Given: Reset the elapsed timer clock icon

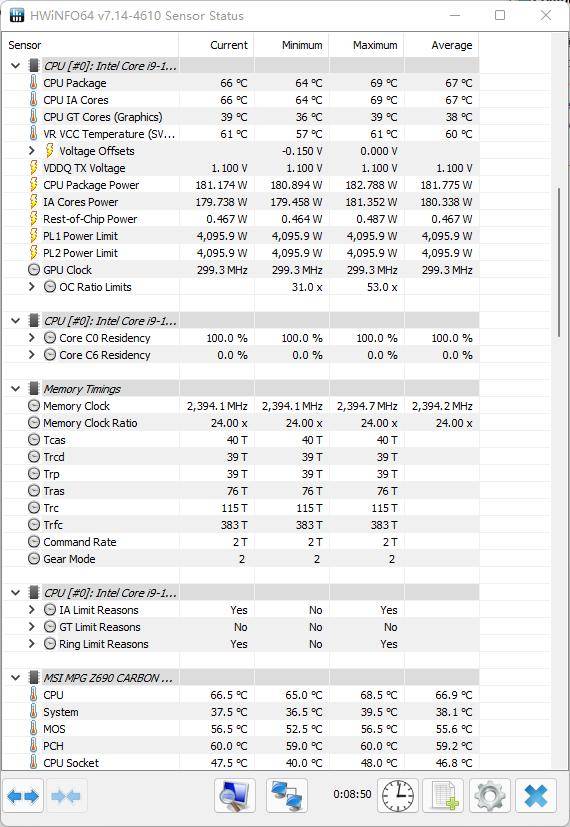Looking at the screenshot, I should pos(398,795).
